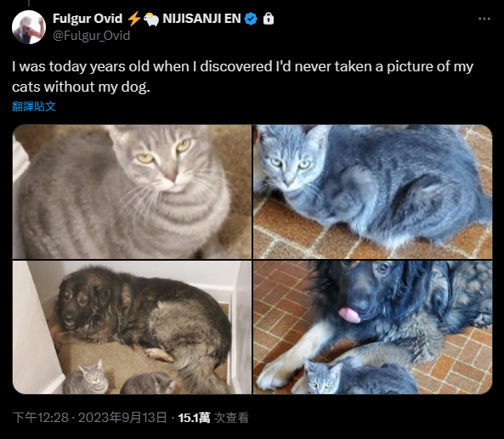Click the kitten's face beside dog's paw
The height and width of the screenshot is (439, 504).
[321, 377]
